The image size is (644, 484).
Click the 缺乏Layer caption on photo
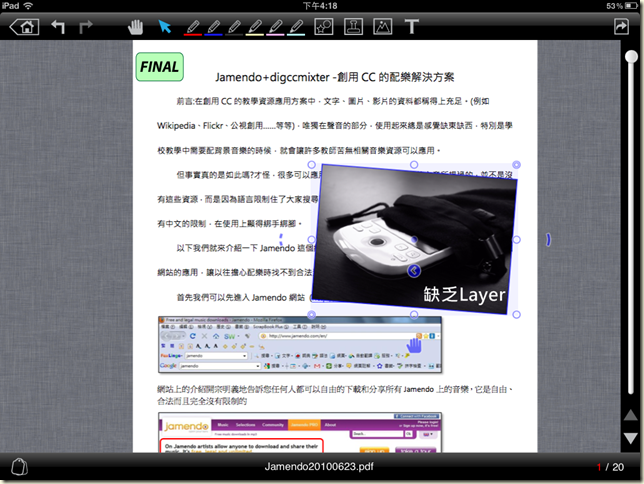pyautogui.click(x=464, y=295)
